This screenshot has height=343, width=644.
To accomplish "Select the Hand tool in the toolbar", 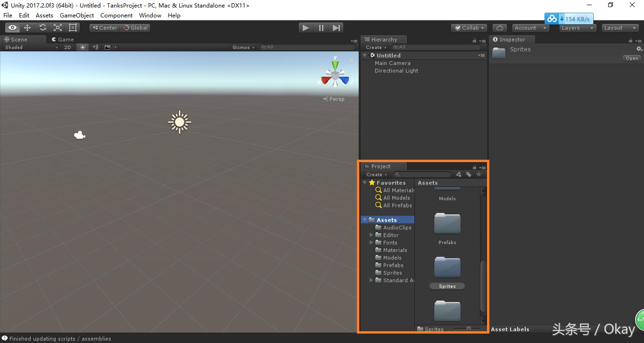I will (12, 27).
